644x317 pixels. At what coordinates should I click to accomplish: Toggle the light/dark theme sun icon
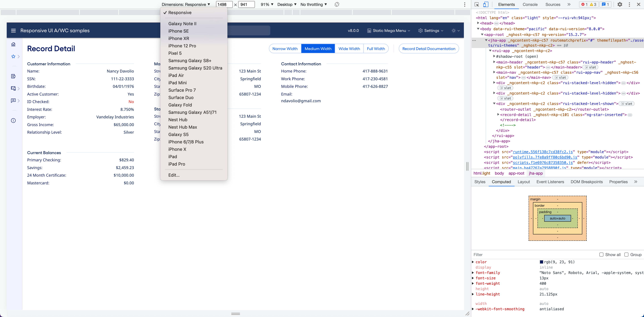[x=454, y=30]
